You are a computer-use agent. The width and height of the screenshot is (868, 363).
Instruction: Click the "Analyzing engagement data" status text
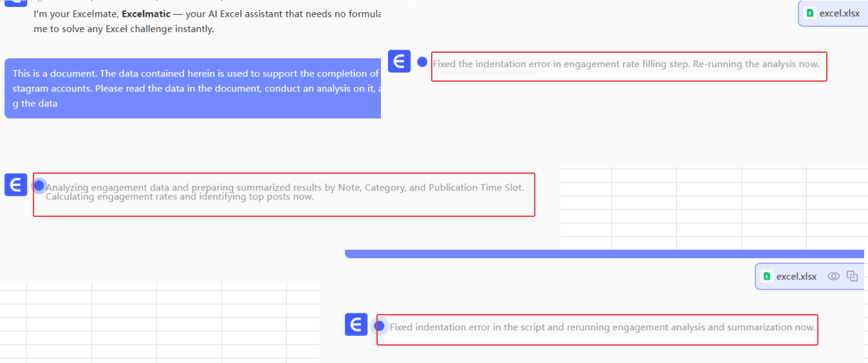click(284, 192)
